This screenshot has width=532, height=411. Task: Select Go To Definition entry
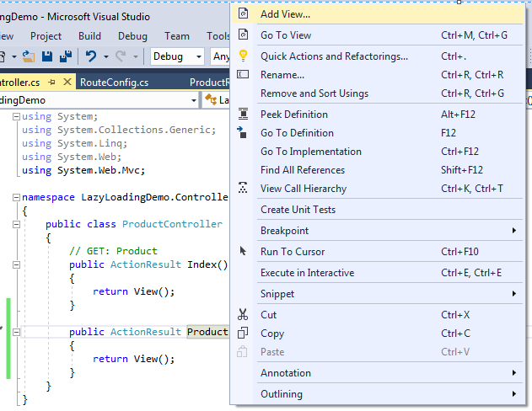[x=377, y=133]
